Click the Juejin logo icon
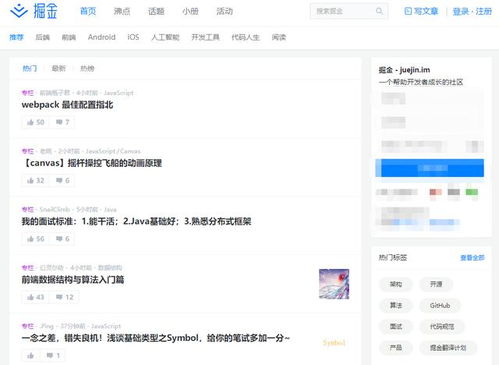The height and width of the screenshot is (365, 499). pos(19,11)
